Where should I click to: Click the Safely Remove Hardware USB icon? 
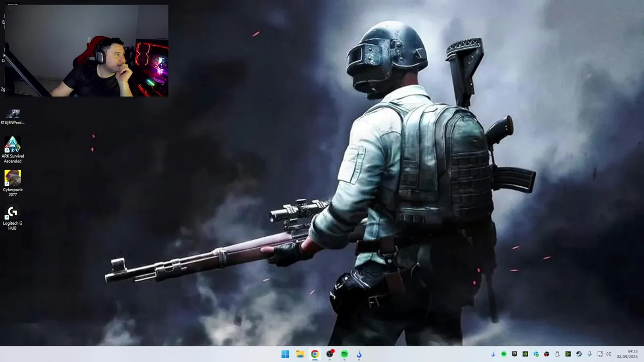[x=557, y=354]
